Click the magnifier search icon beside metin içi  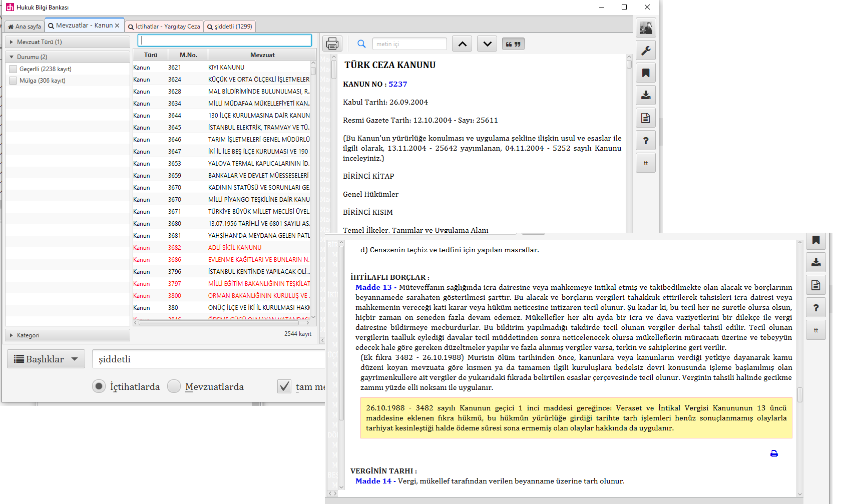[361, 44]
